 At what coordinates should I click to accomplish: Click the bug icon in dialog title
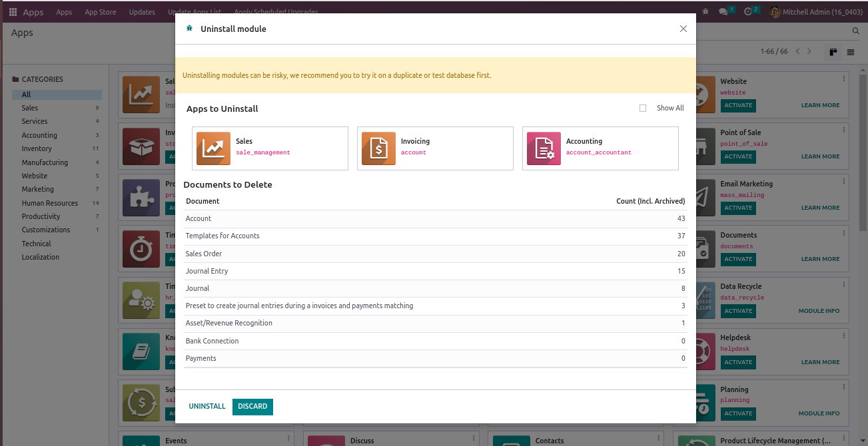190,29
